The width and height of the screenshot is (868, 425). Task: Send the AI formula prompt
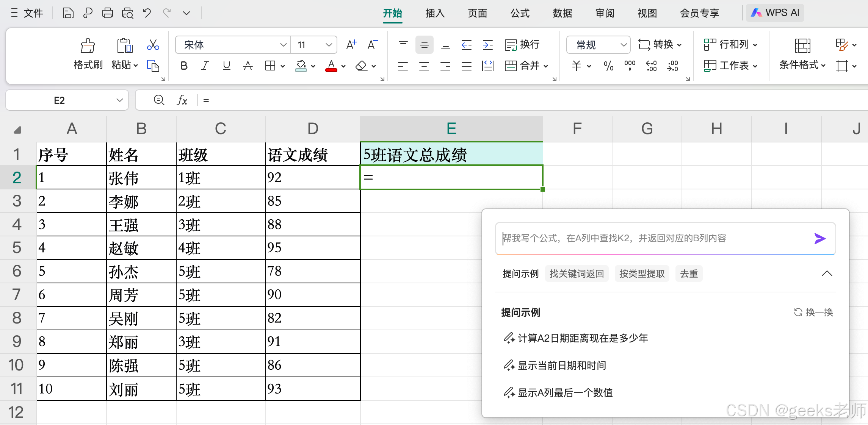tap(819, 238)
